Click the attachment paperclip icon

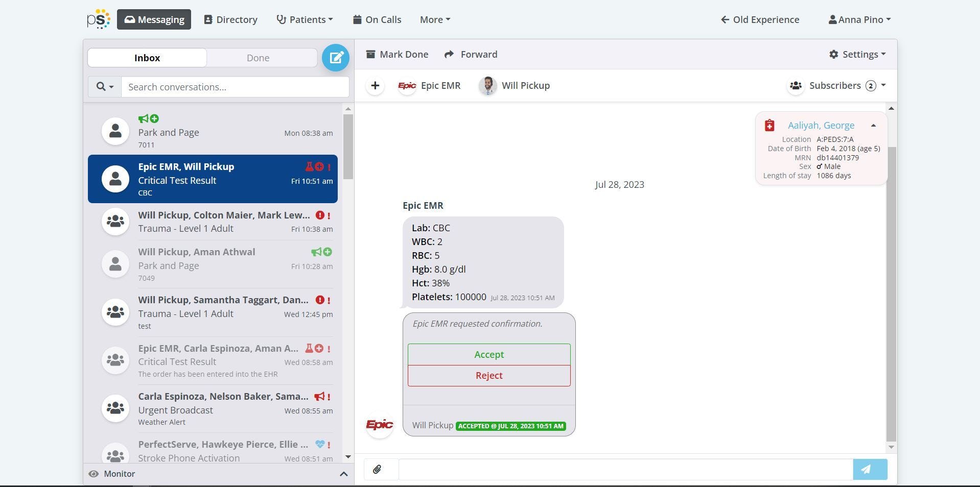[x=378, y=469]
